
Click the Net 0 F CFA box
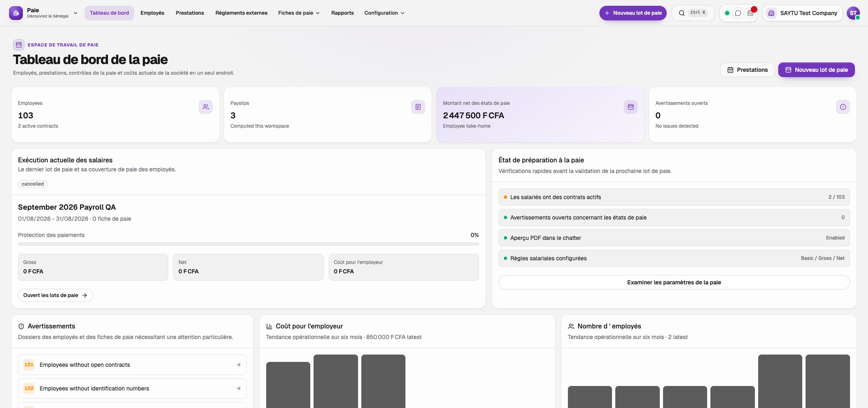(248, 267)
